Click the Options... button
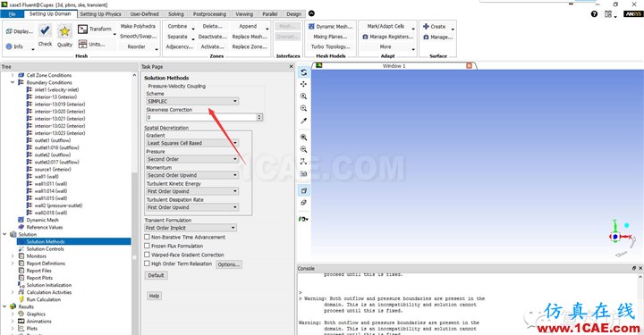Image resolution: width=644 pixels, height=335 pixels. click(x=229, y=264)
